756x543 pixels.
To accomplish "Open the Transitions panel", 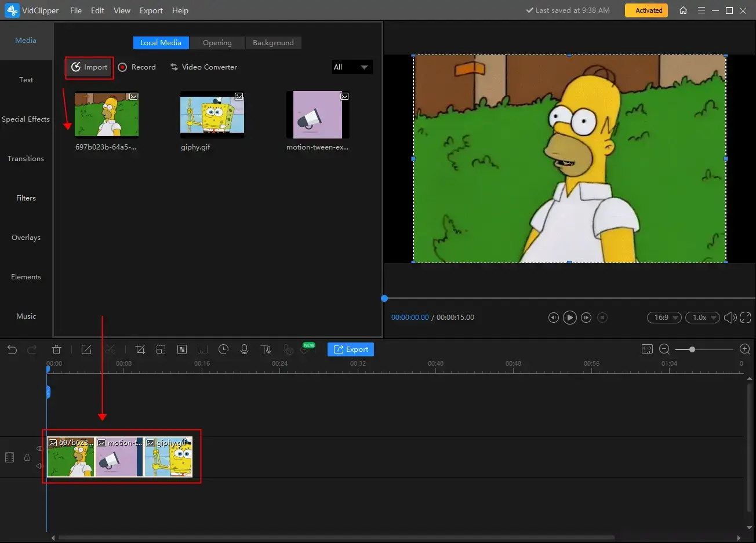I will click(x=26, y=159).
